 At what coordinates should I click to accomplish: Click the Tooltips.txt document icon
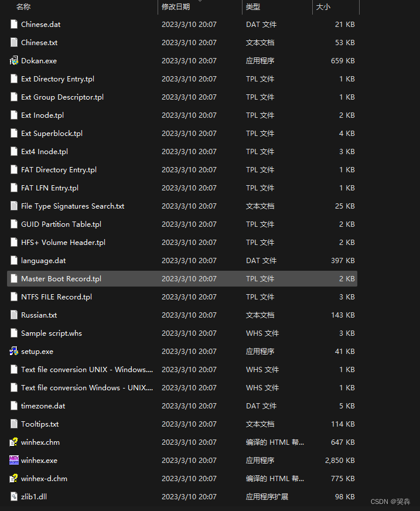[x=14, y=424]
